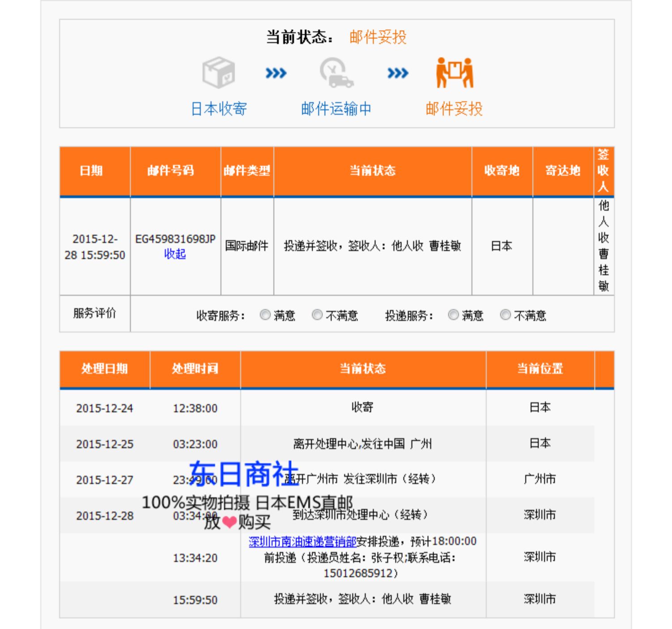The width and height of the screenshot is (672, 629).
Task: Click the first blue chevron arrows
Action: pos(276,73)
